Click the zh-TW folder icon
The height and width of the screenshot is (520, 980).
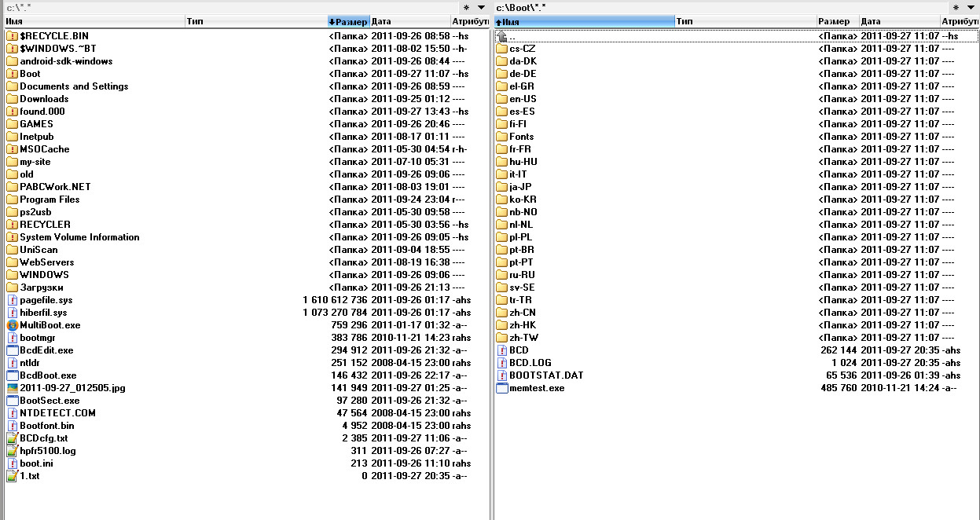click(503, 338)
